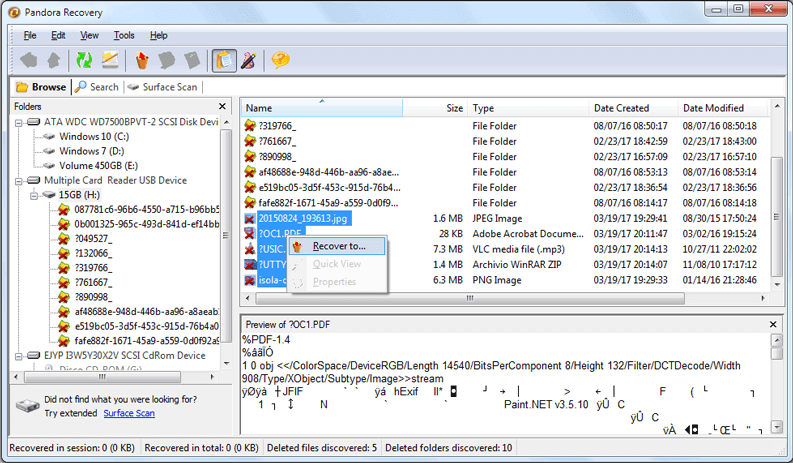Click the file list vertical scrollbar thumb
Screen dimensions: 793x463
pos(777,217)
